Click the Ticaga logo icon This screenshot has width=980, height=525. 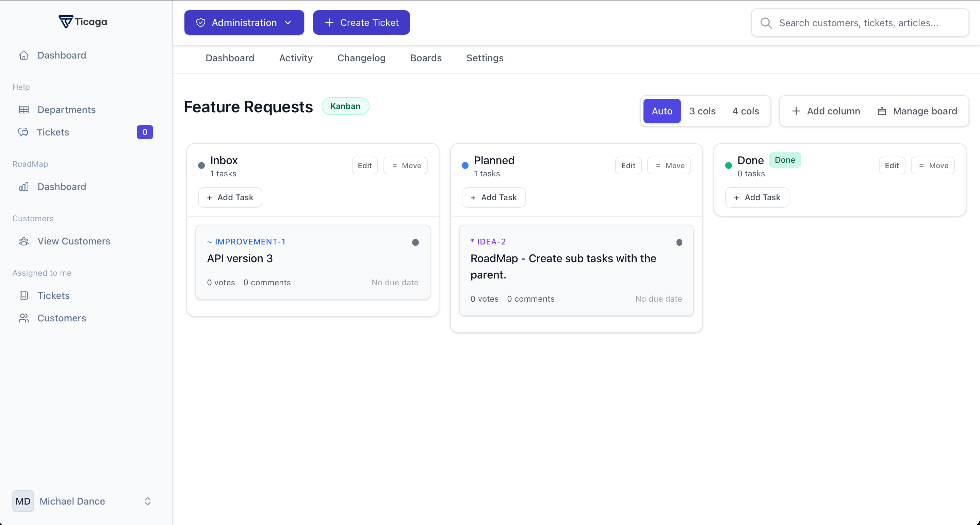coord(65,22)
